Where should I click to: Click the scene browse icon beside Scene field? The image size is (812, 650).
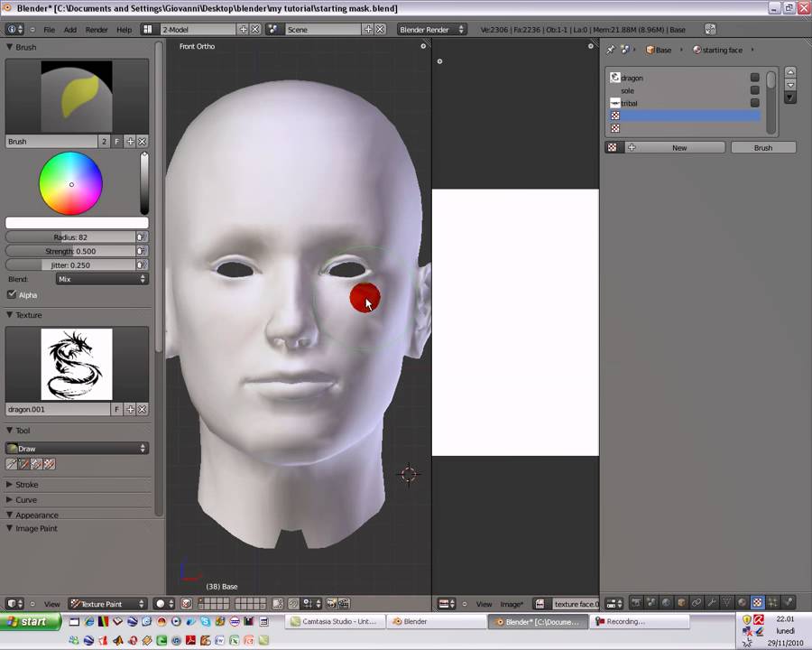273,30
